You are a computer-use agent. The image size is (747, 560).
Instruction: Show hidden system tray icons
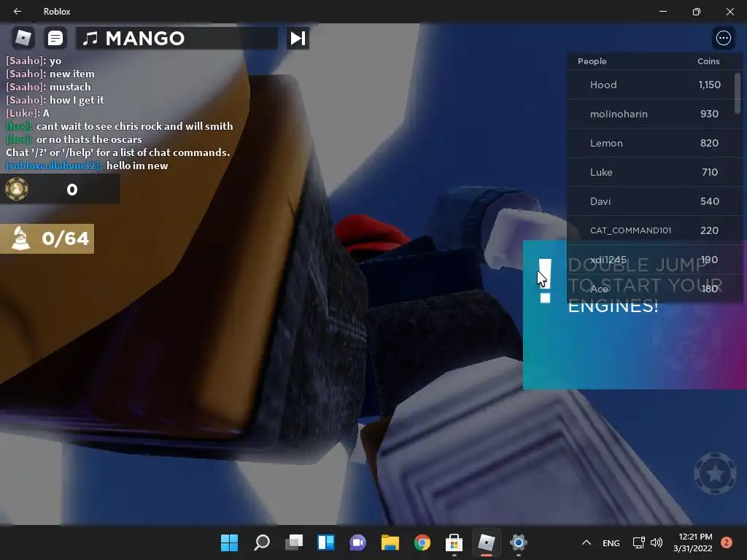[x=587, y=542]
